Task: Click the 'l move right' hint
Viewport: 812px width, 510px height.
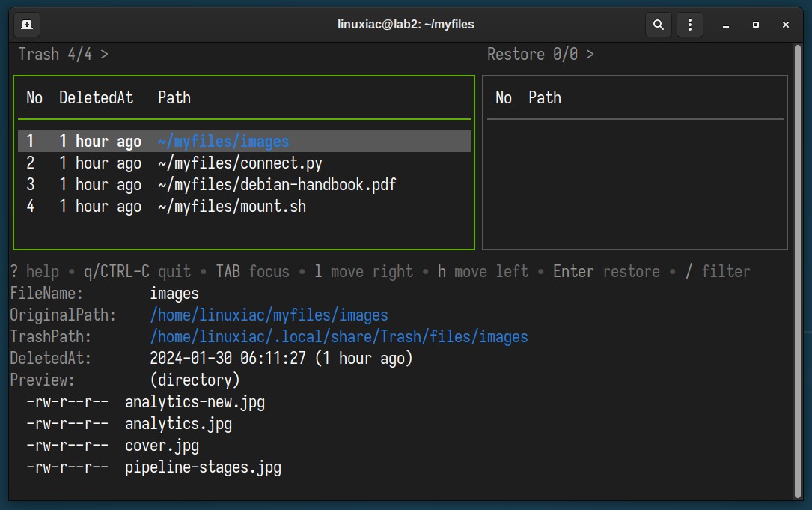Action: tap(364, 271)
